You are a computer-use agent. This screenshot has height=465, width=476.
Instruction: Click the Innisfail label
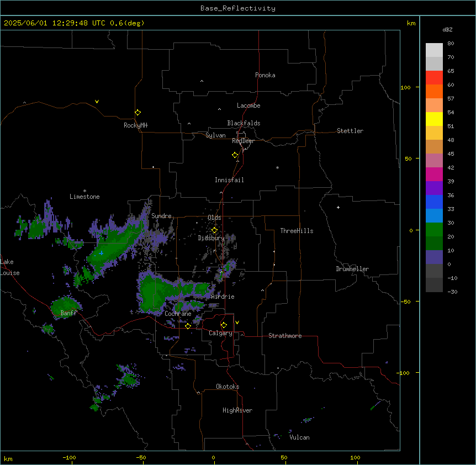tap(229, 180)
